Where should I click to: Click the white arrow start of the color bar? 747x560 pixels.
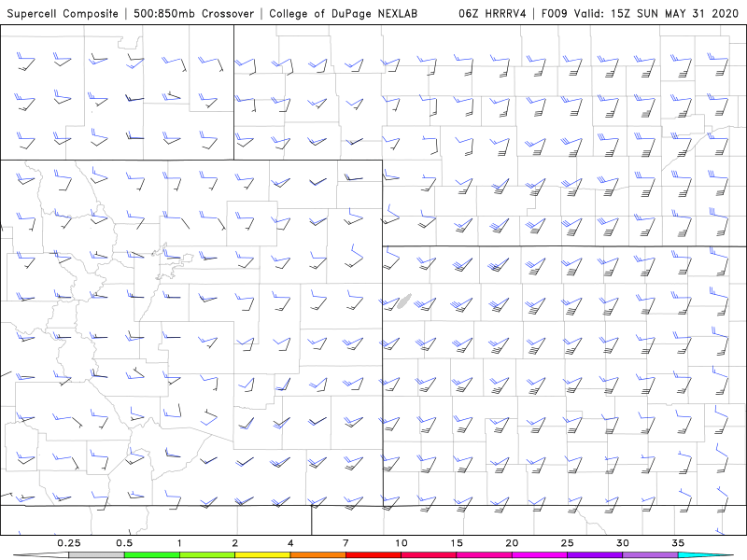pyautogui.click(x=41, y=555)
